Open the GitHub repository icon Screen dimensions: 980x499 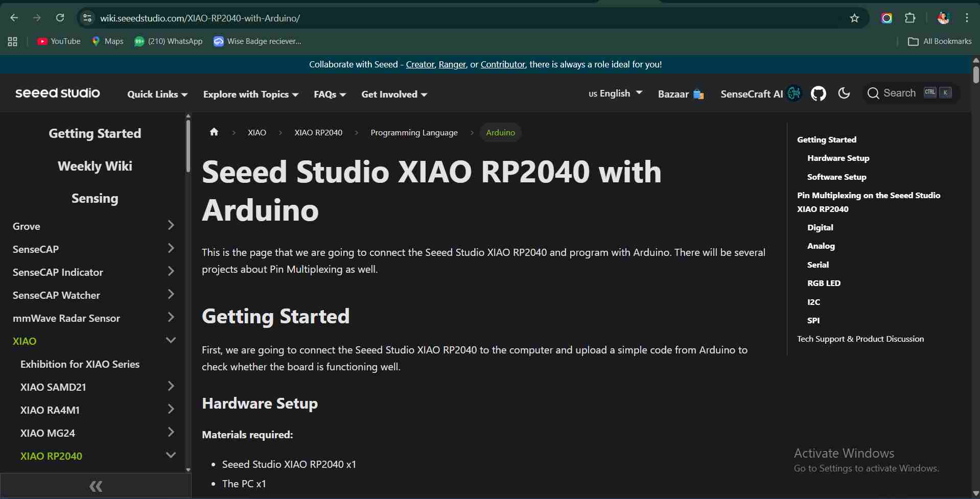[818, 93]
